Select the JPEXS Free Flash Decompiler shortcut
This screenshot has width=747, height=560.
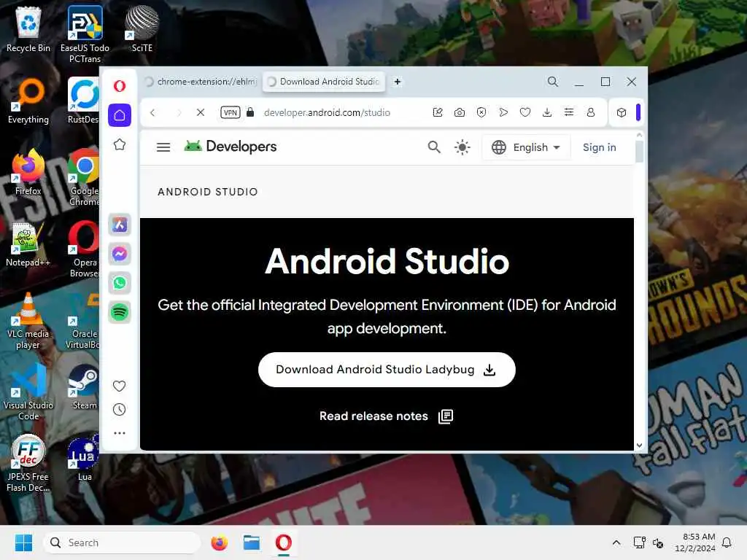tap(28, 464)
